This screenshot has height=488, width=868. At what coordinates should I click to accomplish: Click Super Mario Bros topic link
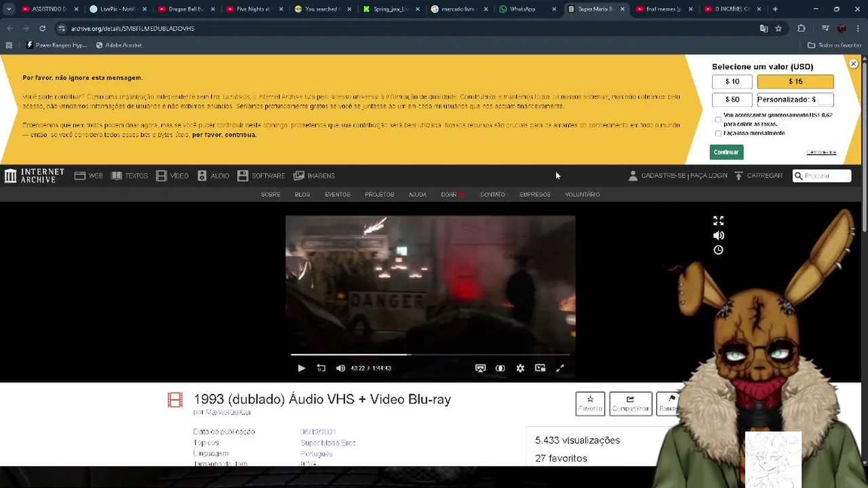328,443
